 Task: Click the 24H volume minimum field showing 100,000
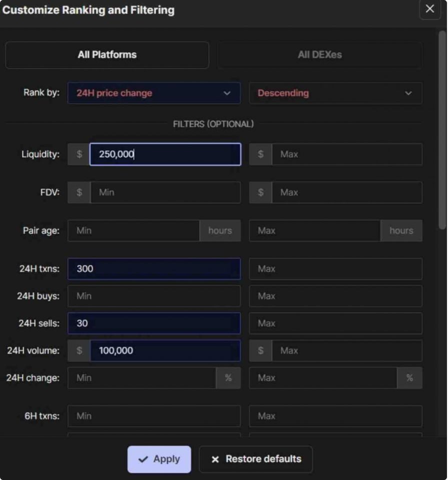tap(165, 350)
